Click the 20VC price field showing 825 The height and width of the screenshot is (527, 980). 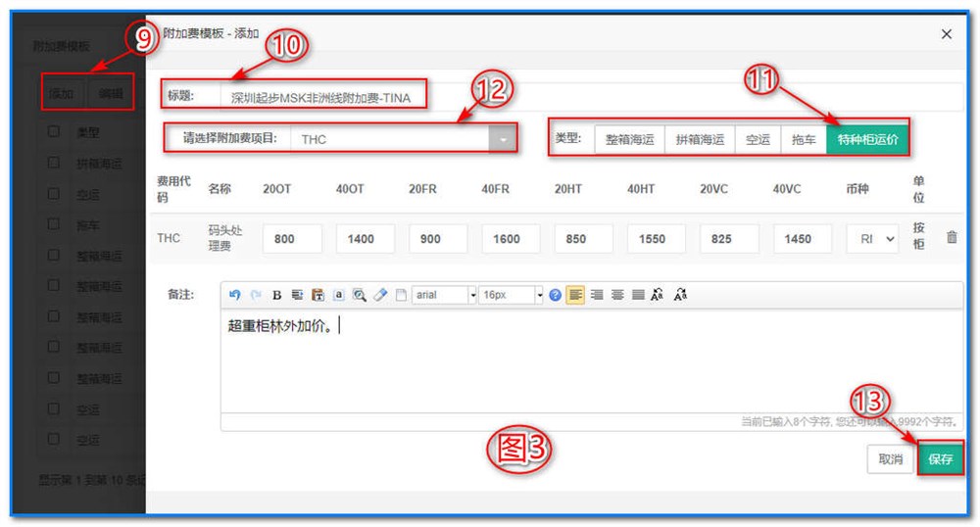729,239
